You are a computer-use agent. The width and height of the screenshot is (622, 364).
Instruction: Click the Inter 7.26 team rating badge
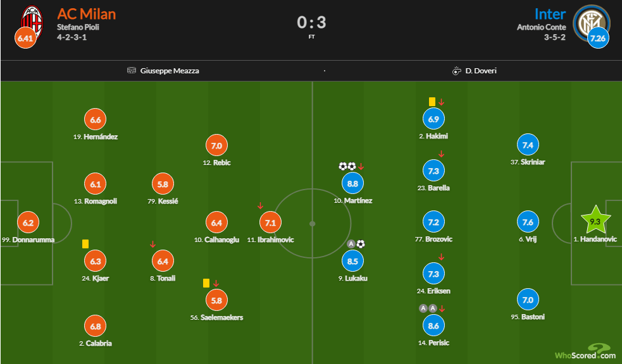[597, 38]
